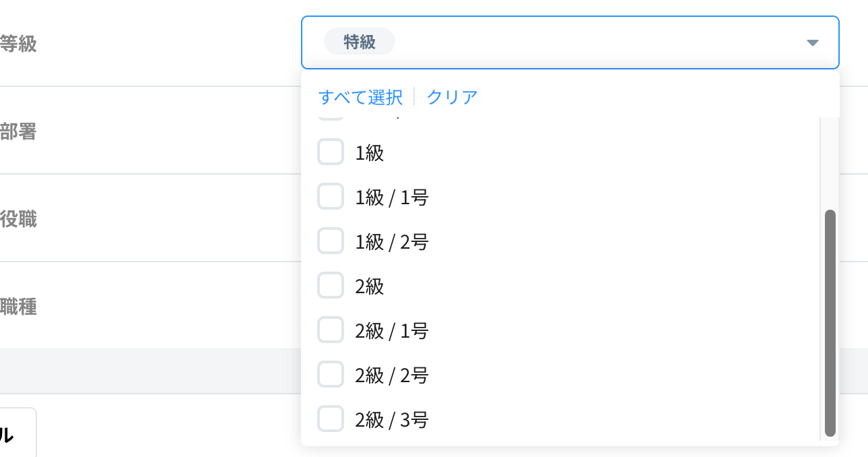The image size is (868, 457).
Task: Check the 2級 checkbox
Action: [331, 286]
